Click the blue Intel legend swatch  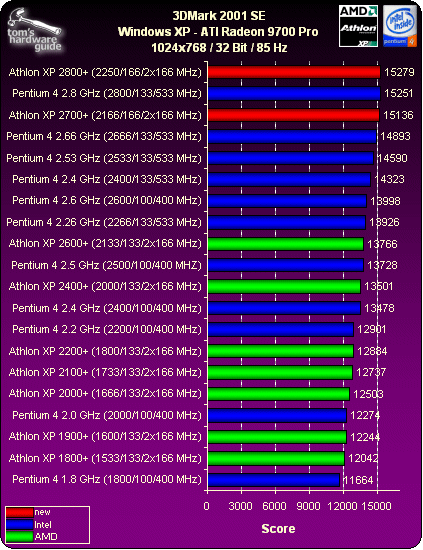[20, 524]
